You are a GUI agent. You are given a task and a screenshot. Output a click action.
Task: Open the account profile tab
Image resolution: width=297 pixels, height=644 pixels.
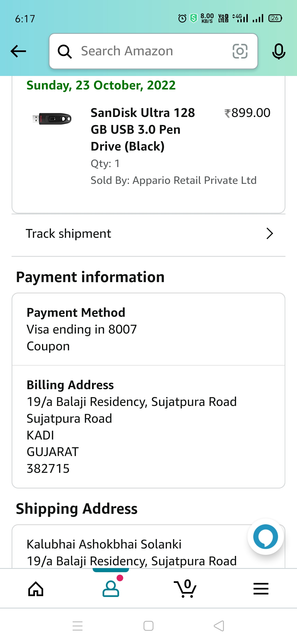coord(111,589)
